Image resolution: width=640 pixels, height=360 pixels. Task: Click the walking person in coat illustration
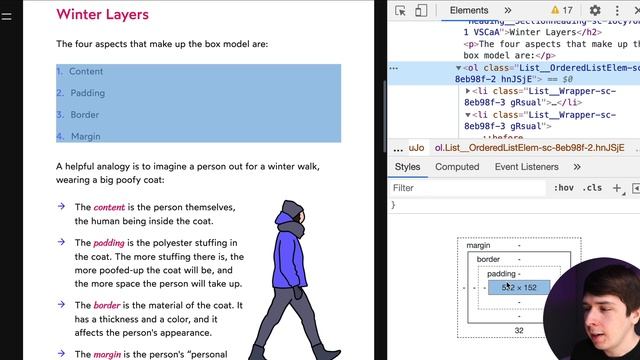pos(294,280)
